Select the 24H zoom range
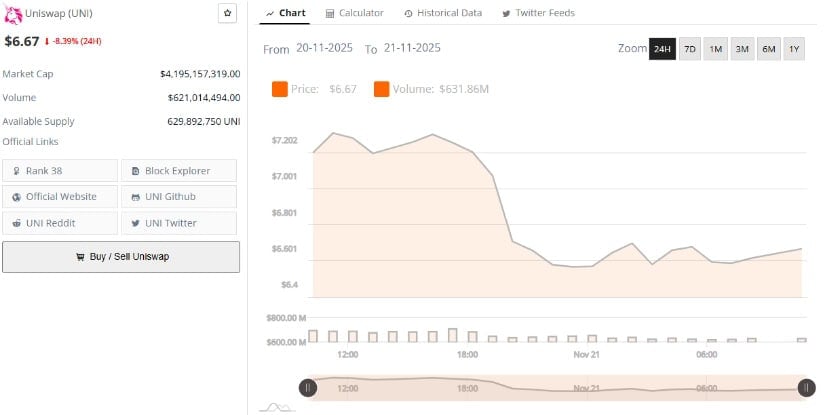The height and width of the screenshot is (415, 825). pos(662,49)
